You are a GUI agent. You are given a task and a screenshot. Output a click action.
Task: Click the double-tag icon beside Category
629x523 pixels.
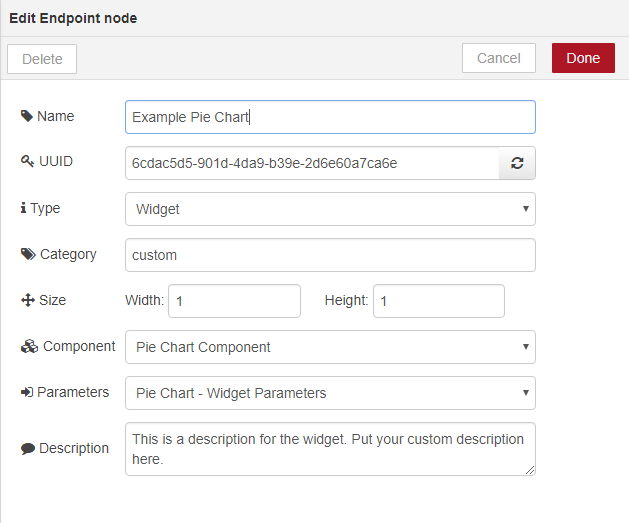(x=28, y=254)
